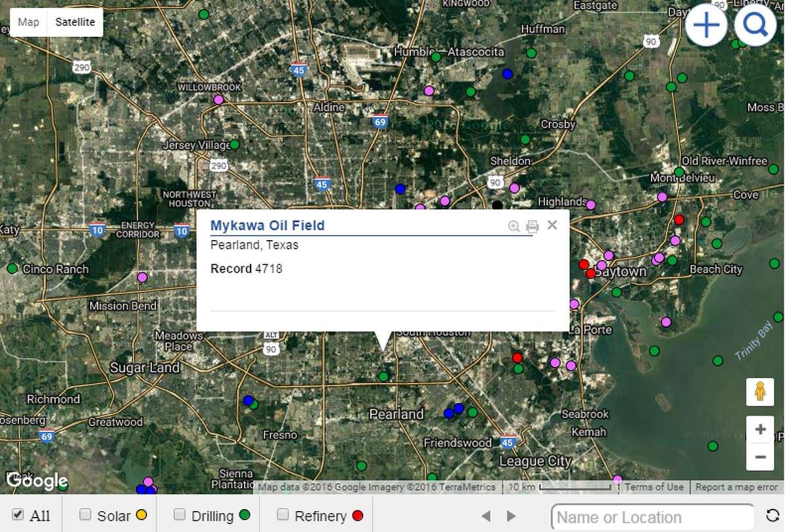
Task: Open the blue search magnifier icon top right
Action: (x=756, y=26)
